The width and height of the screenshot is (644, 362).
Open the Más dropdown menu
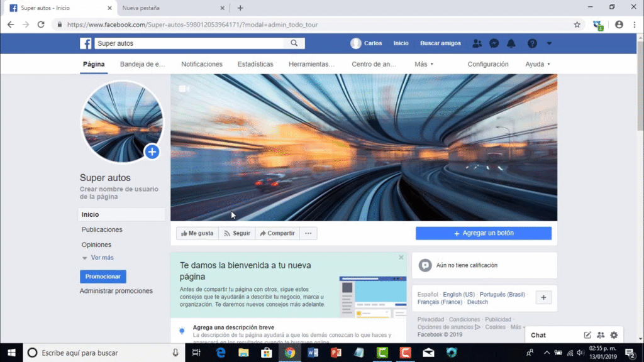(x=424, y=64)
